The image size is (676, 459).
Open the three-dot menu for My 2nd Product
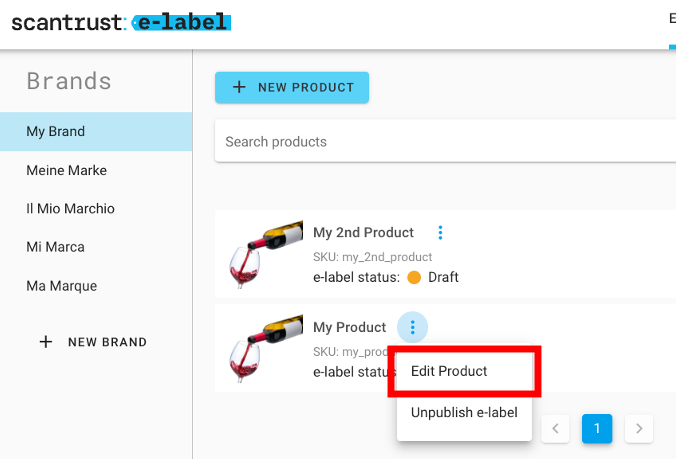click(x=440, y=233)
